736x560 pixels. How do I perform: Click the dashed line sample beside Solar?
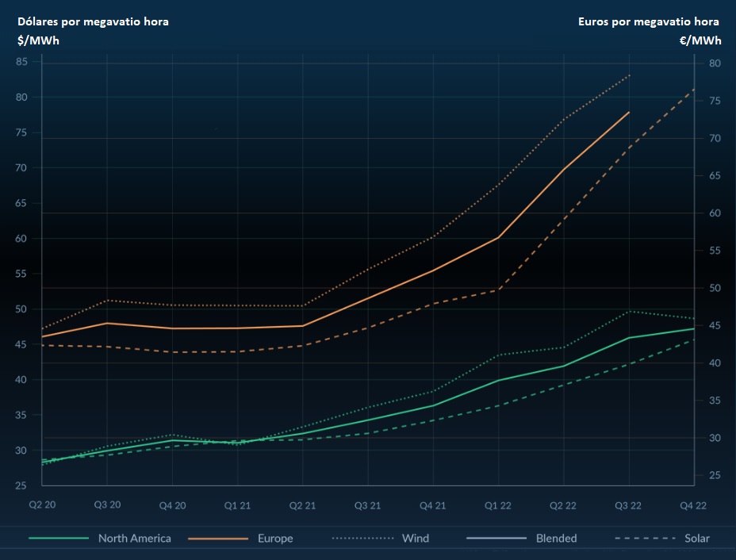point(644,539)
